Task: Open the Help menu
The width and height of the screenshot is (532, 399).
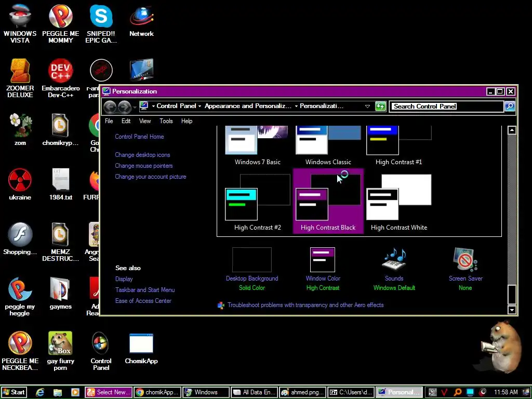Action: (x=187, y=121)
